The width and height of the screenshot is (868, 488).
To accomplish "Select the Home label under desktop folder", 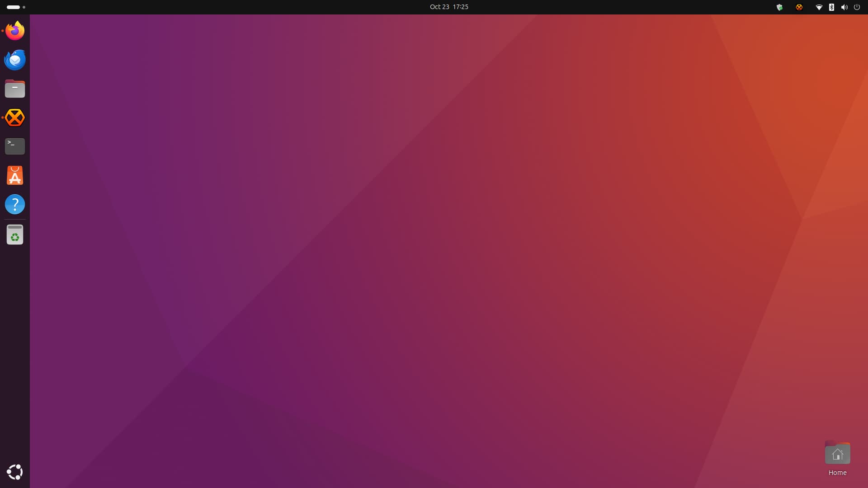I will coord(837,473).
